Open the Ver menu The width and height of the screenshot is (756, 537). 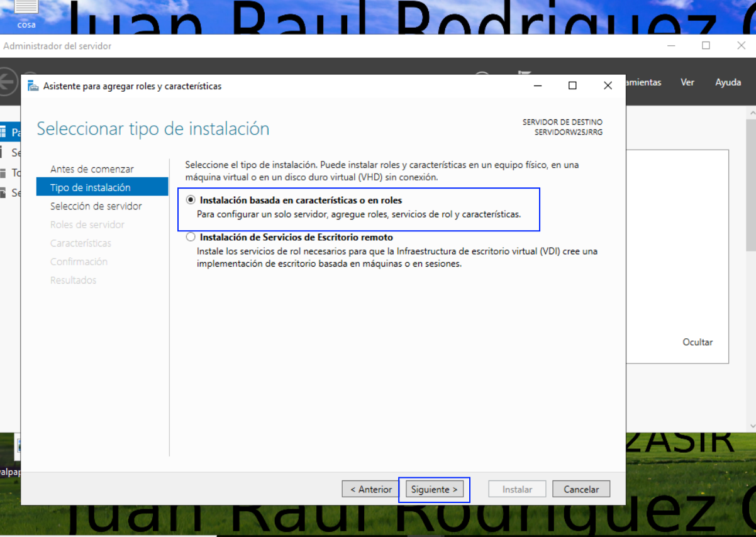point(687,82)
